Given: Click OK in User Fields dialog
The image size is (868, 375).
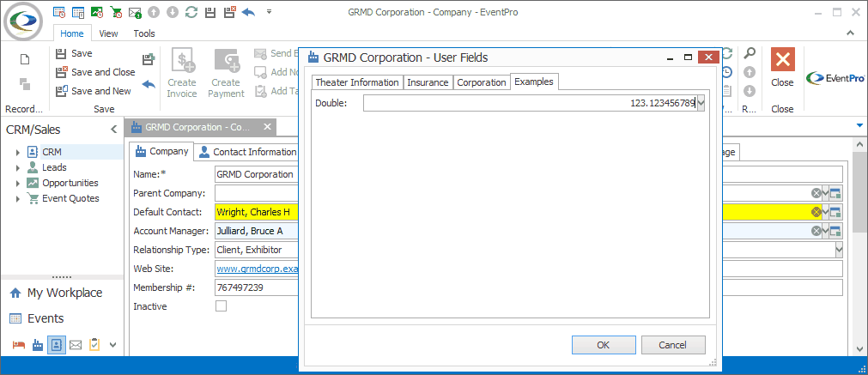Looking at the screenshot, I should click(604, 345).
